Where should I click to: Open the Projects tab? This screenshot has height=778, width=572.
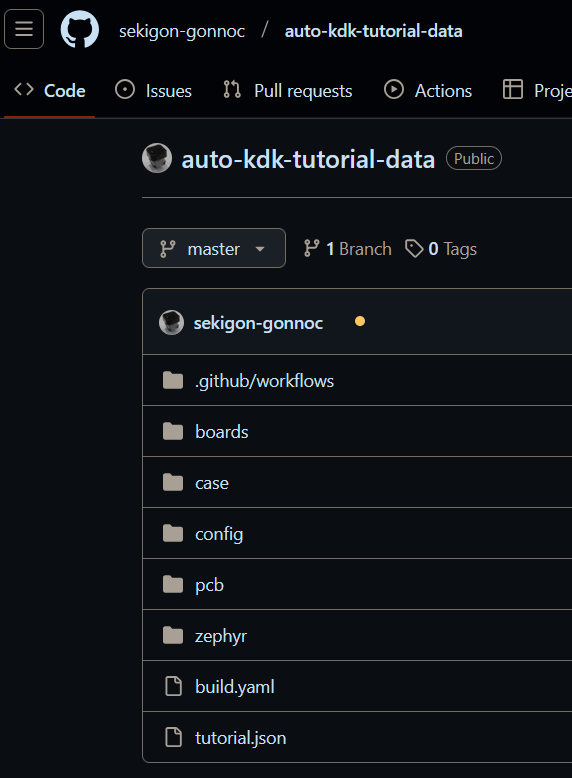point(537,90)
